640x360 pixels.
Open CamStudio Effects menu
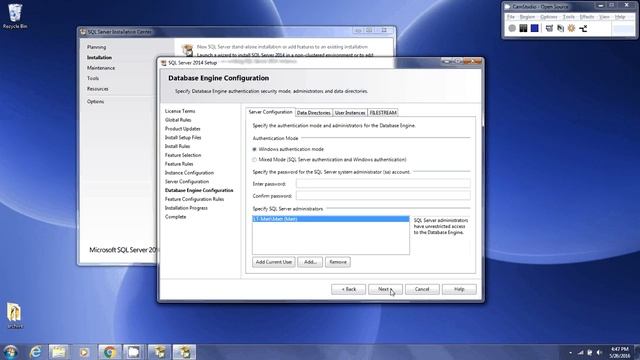(x=587, y=17)
